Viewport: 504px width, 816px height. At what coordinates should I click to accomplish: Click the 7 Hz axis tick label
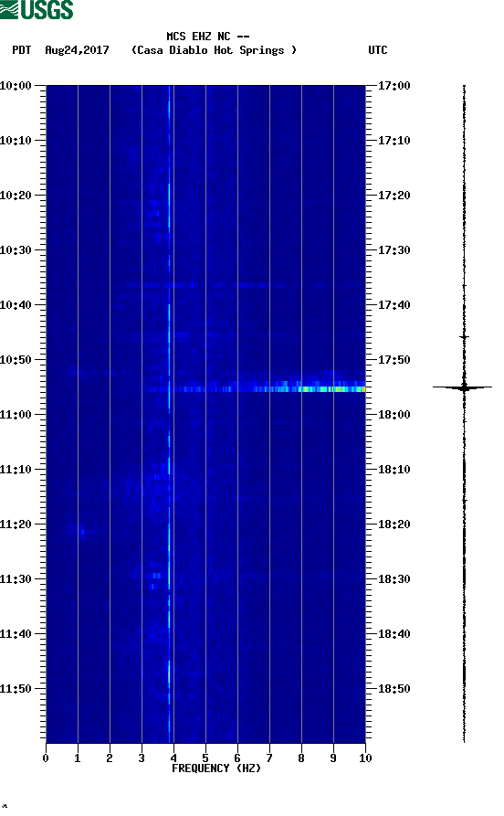point(269,758)
